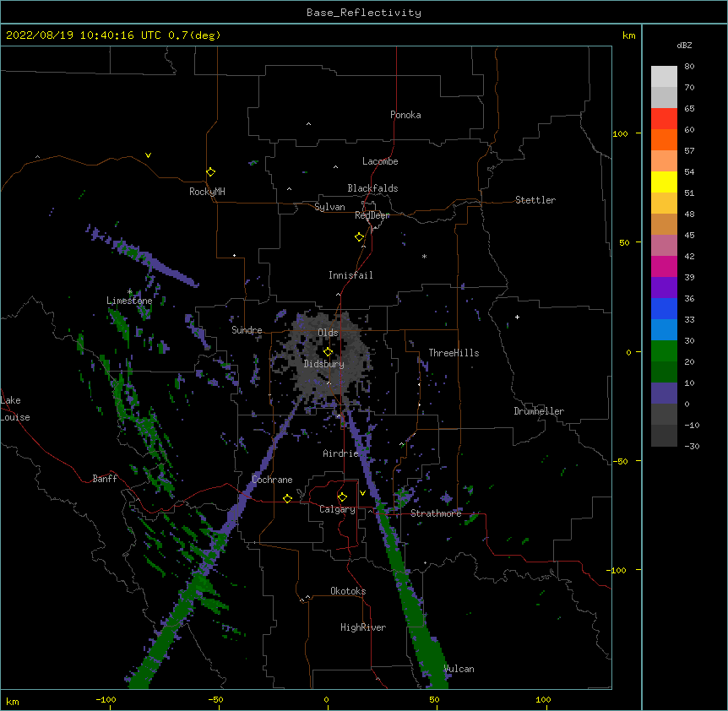
Task: Click the HighRiver town label
Action: [363, 627]
